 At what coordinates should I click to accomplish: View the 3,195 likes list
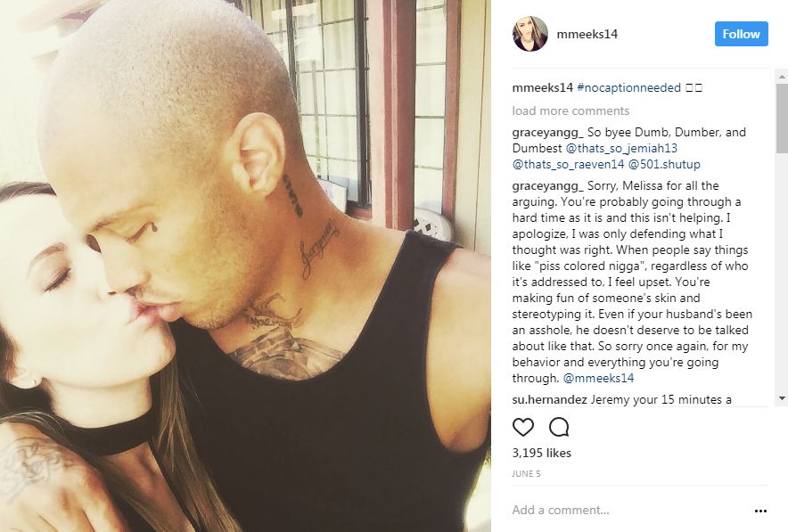pos(541,453)
